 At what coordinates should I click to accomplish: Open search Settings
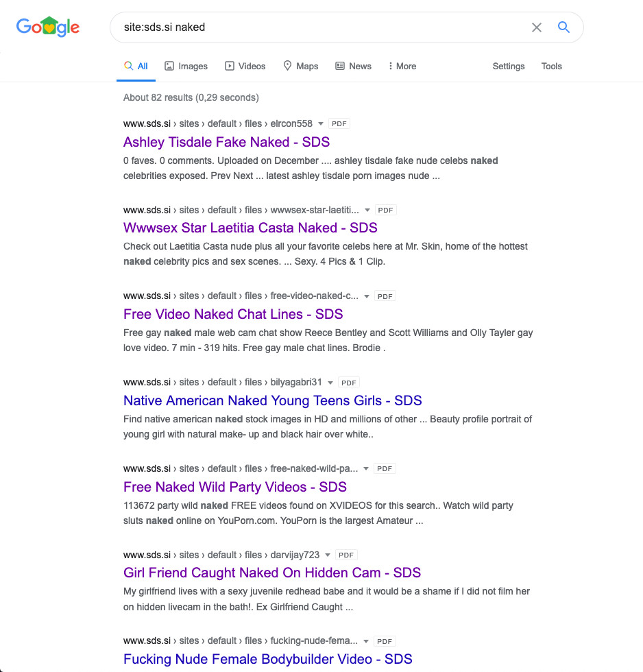pyautogui.click(x=509, y=66)
